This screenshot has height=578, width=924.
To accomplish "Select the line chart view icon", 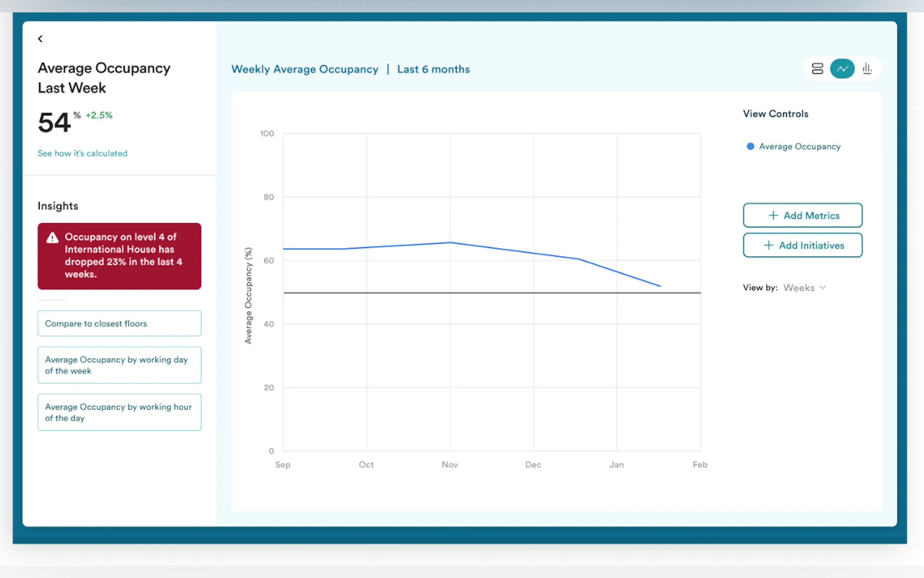I will (x=842, y=69).
